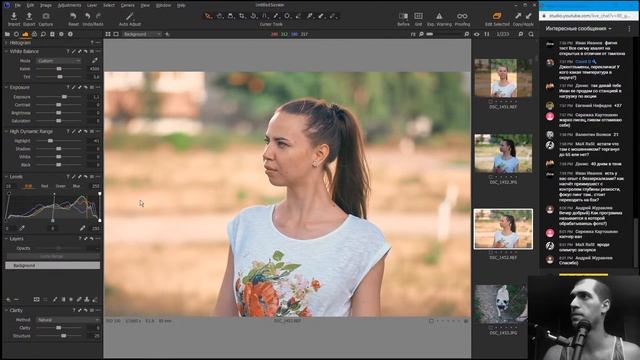Click the Undo arrow icon

tap(87, 16)
